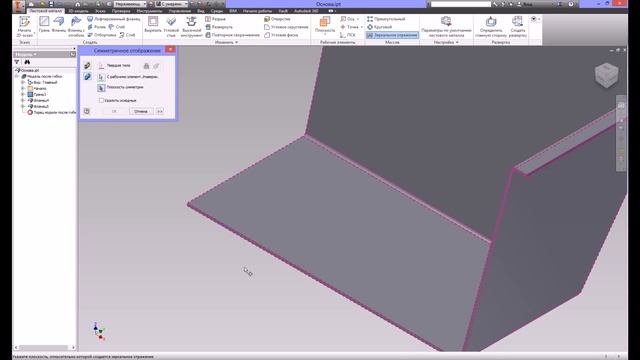Click the filter funnel icon in browser
640x360 pixels.
[17, 62]
